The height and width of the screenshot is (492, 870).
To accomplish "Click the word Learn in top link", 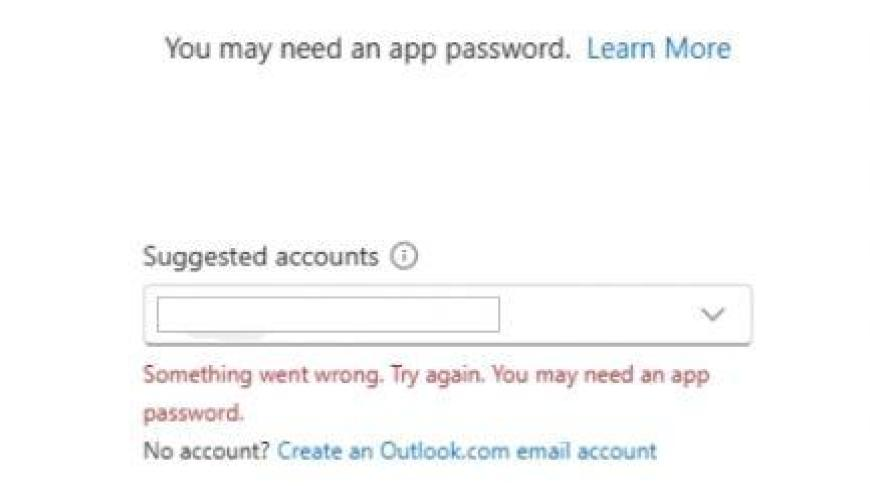I will point(621,48).
